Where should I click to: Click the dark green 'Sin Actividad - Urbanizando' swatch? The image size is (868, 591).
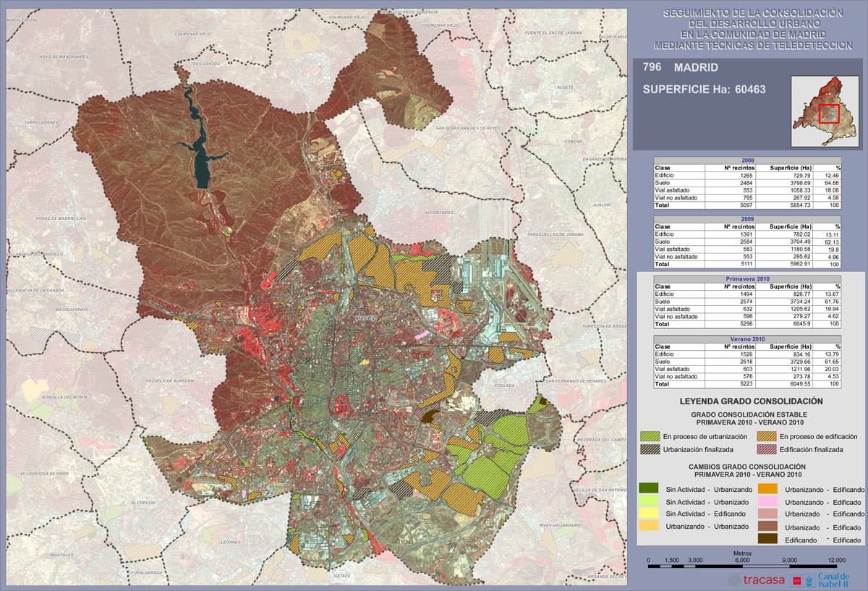pyautogui.click(x=649, y=490)
